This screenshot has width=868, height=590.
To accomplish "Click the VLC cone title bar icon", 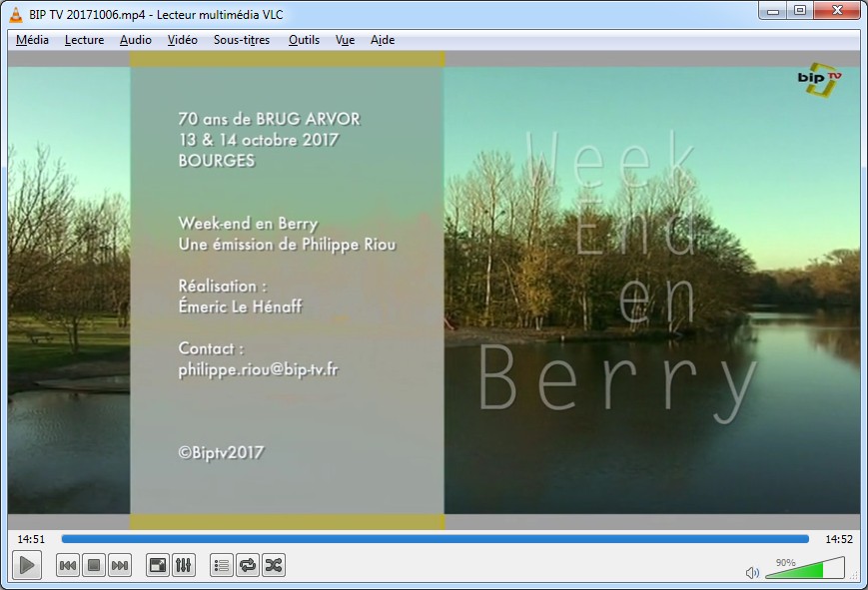I will click(x=16, y=14).
